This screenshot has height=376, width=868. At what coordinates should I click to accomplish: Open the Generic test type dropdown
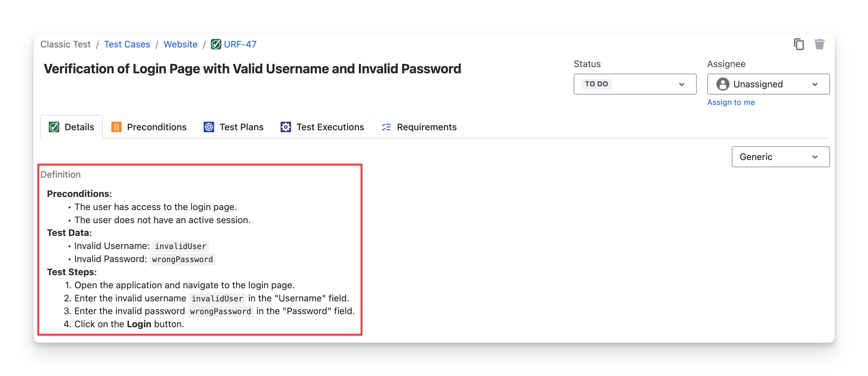(780, 157)
